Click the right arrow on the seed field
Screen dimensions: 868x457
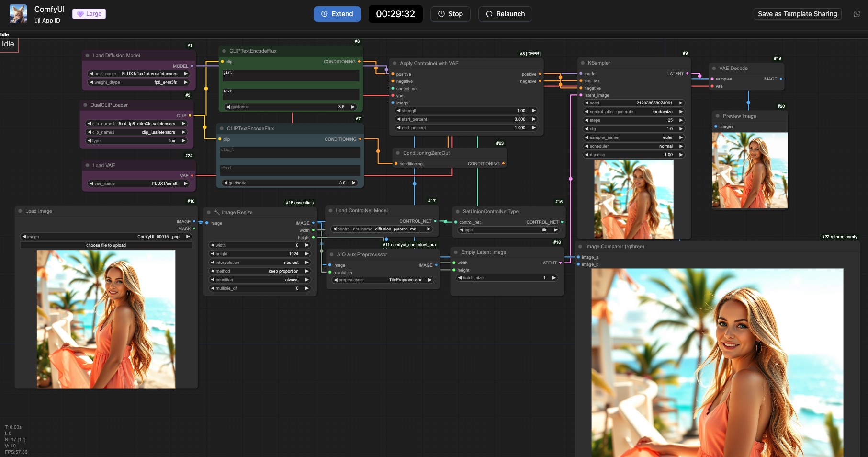coord(681,103)
